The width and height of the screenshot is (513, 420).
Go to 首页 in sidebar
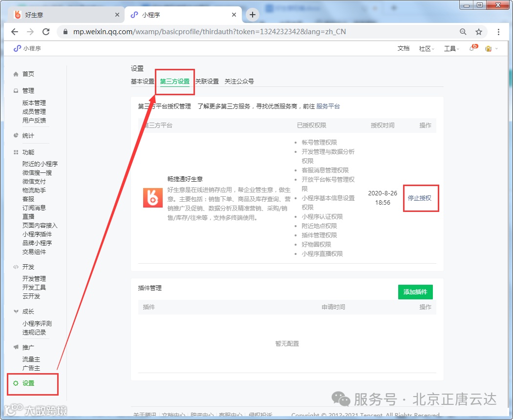point(28,74)
